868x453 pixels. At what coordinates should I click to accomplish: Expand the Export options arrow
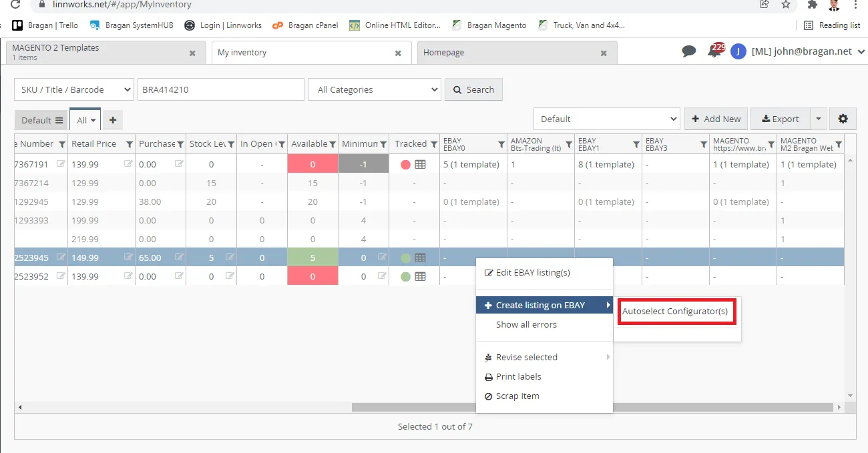819,119
